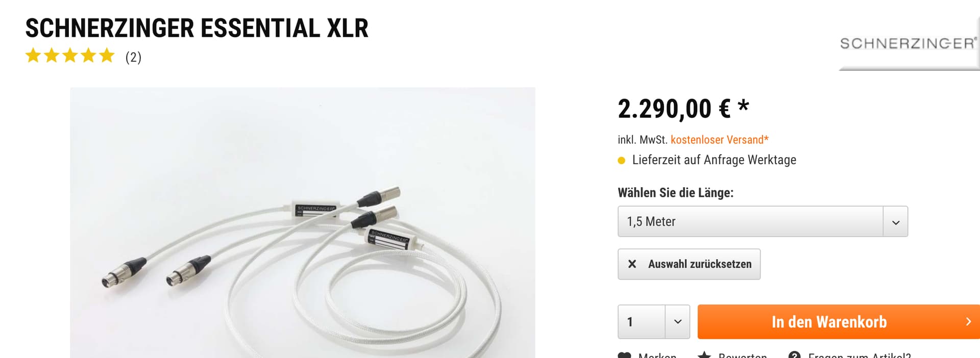This screenshot has width=980, height=358.
Task: Click the heart icon next to Merken
Action: 624,355
